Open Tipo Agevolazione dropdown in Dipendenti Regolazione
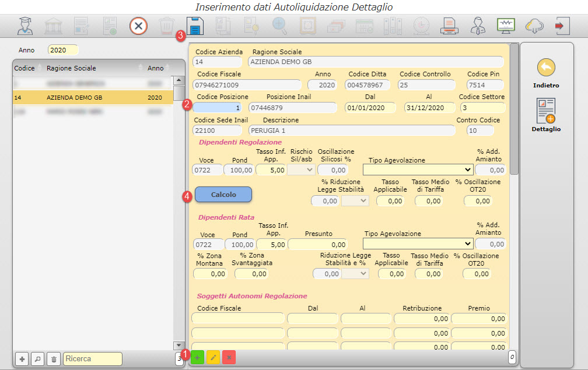 coord(418,170)
